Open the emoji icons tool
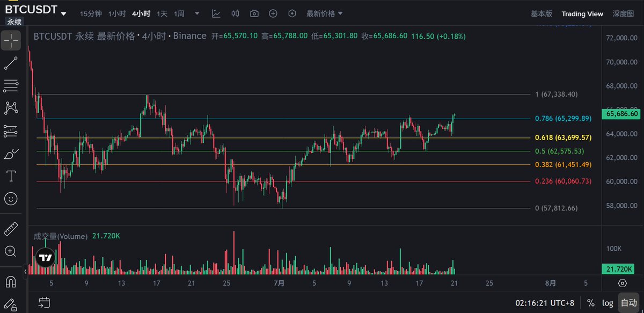 11,199
